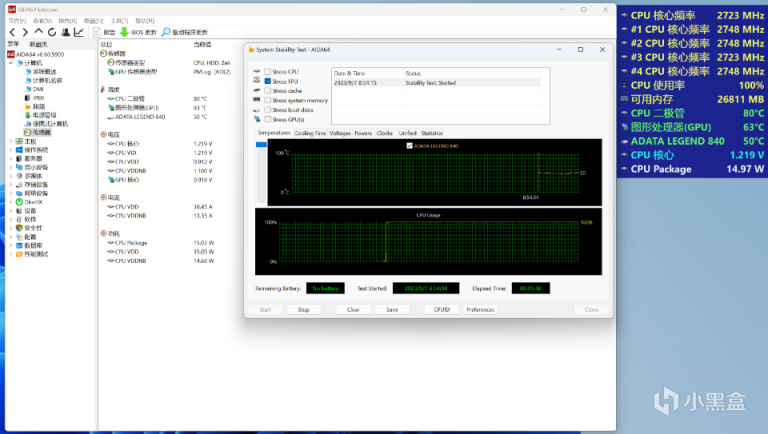Open the Report (R) menu

(68, 21)
